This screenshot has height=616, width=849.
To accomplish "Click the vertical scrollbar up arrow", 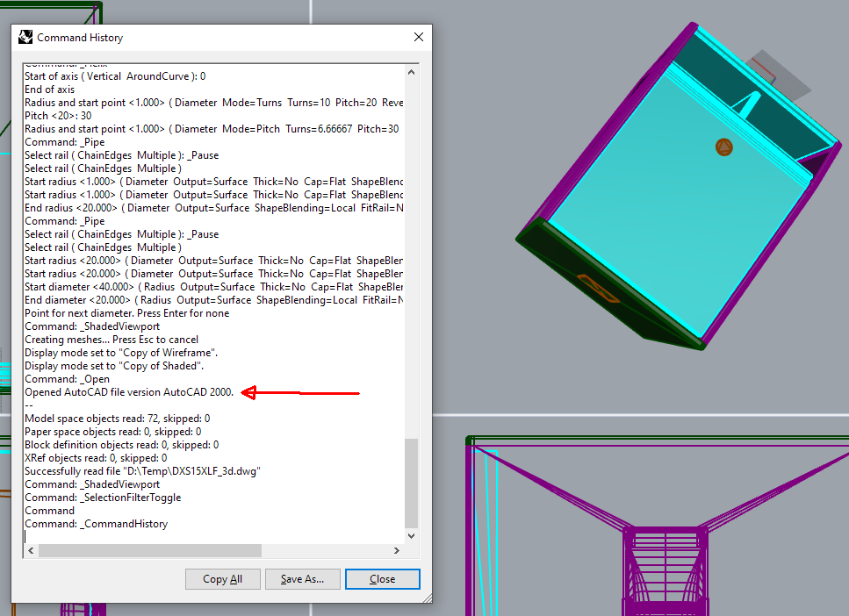I will point(411,72).
